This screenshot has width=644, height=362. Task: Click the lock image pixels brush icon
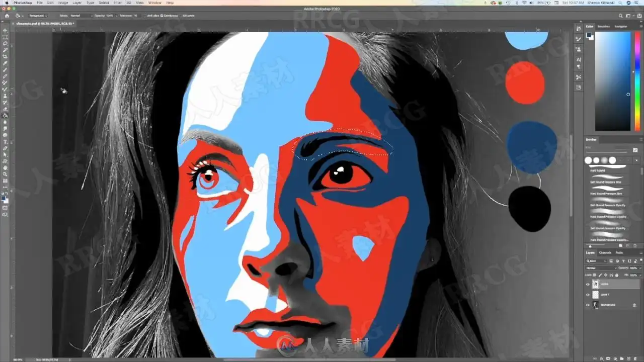(x=600, y=275)
